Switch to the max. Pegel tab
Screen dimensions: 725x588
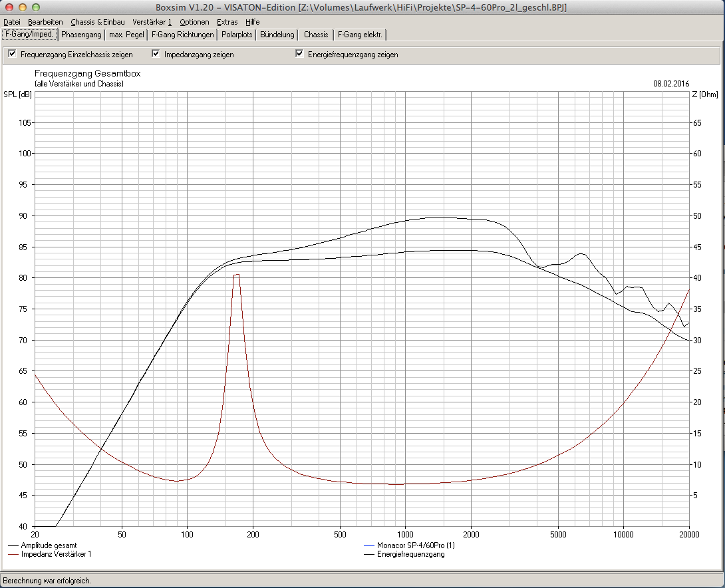[126, 35]
